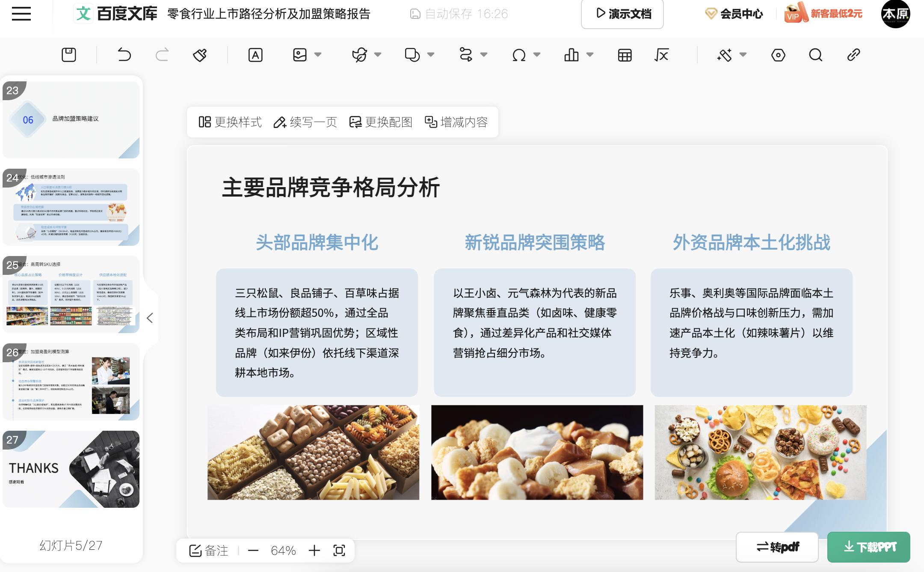Click the text box starting 以王小卤
This screenshot has height=572, width=924.
coord(535,332)
